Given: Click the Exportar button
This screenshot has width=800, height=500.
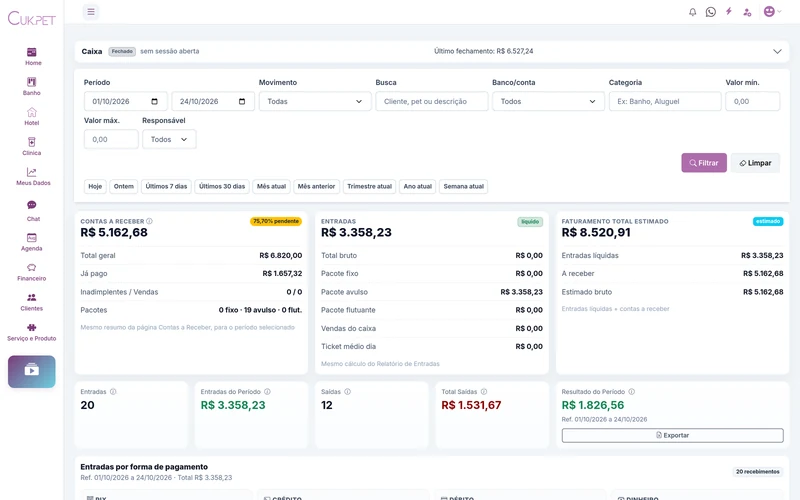Looking at the screenshot, I should pyautogui.click(x=672, y=435).
